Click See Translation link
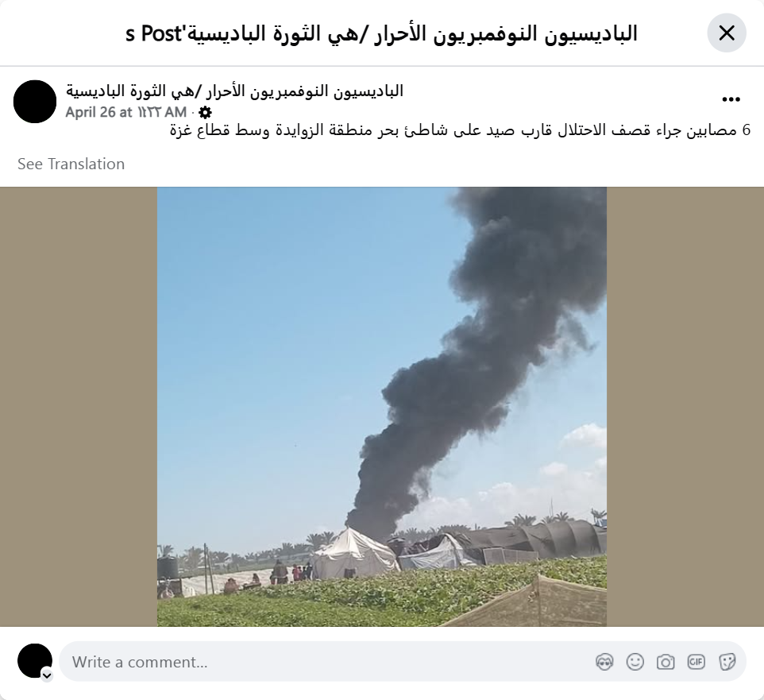This screenshot has width=764, height=700. [x=71, y=164]
